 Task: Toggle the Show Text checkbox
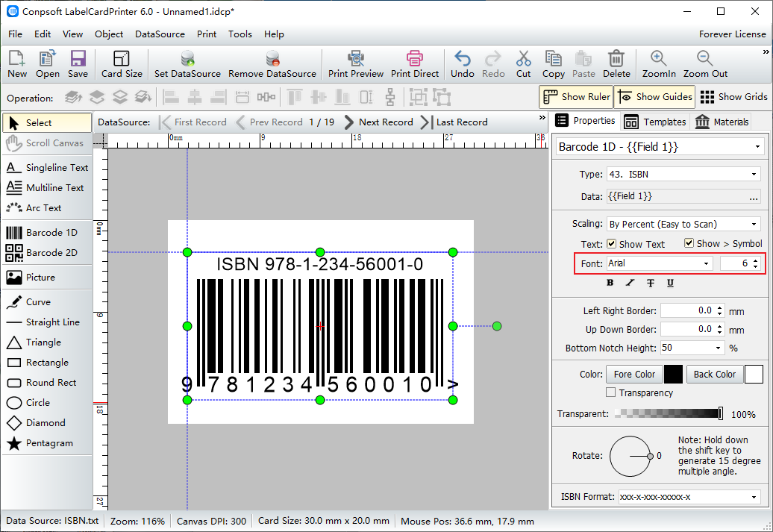coord(611,243)
